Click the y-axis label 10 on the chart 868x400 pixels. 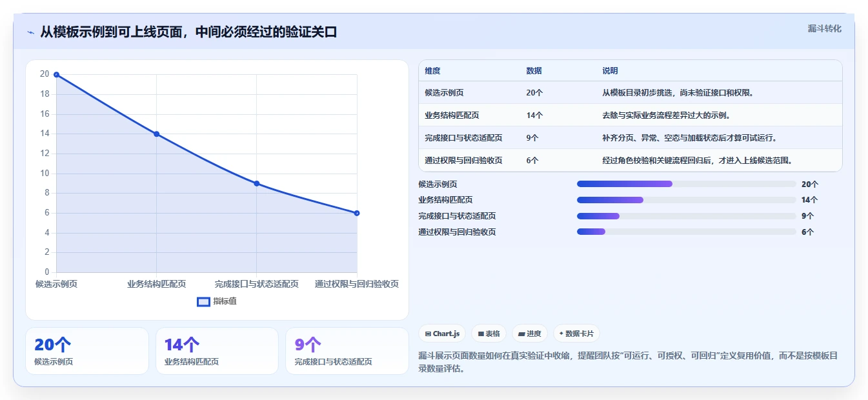(x=45, y=173)
